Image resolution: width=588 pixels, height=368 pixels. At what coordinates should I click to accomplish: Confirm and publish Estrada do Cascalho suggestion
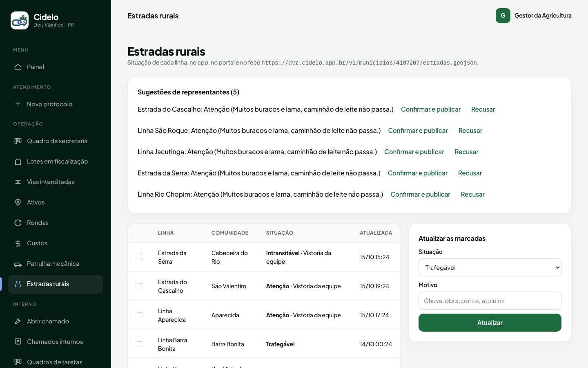click(x=431, y=109)
